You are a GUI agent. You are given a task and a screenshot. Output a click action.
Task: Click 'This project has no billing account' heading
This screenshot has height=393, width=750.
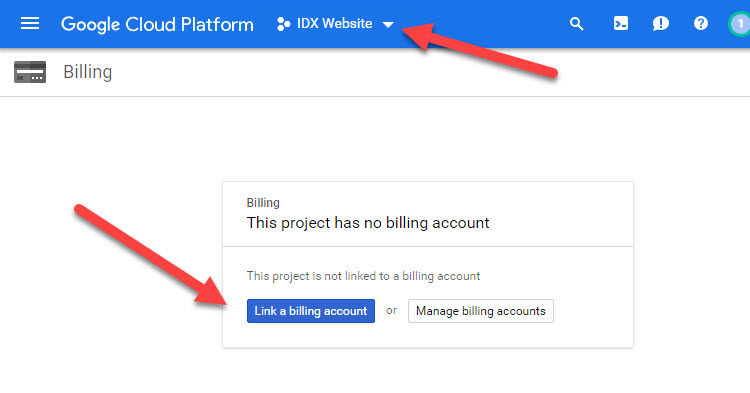368,223
